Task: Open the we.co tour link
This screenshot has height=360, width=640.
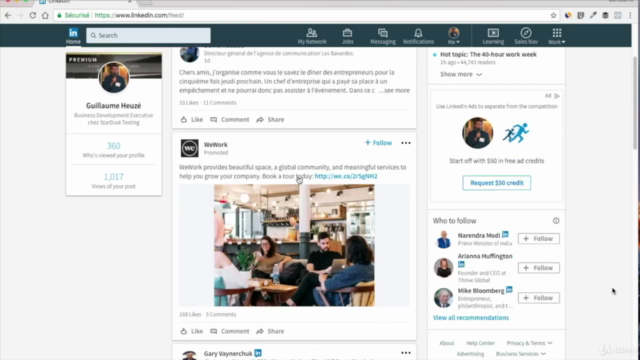Action: tap(346, 176)
